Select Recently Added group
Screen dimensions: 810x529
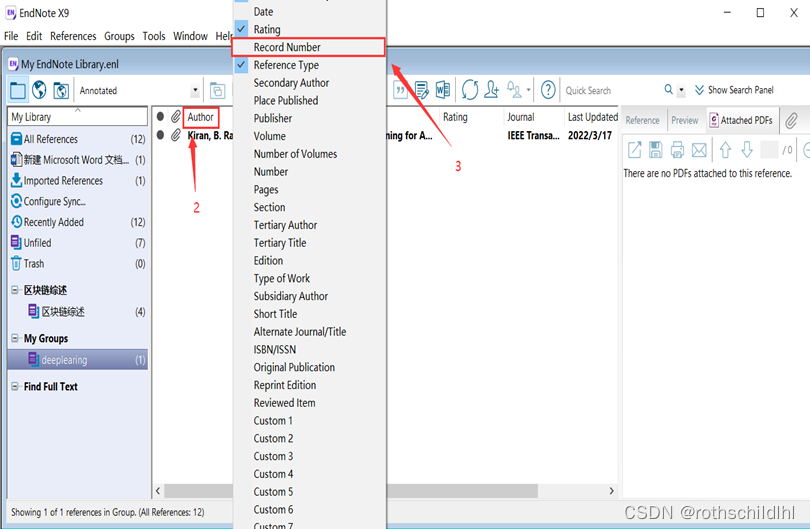pos(78,222)
